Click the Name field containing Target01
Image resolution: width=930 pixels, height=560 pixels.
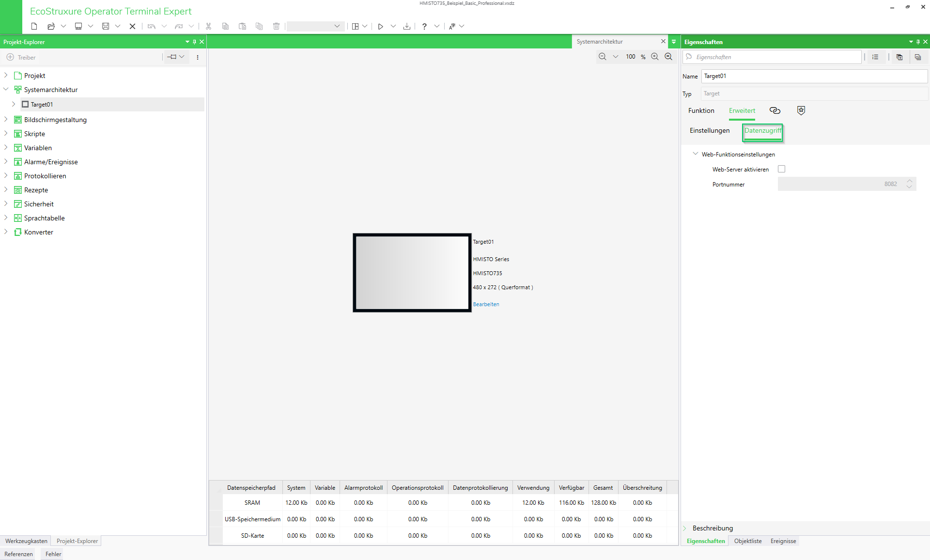tap(814, 76)
